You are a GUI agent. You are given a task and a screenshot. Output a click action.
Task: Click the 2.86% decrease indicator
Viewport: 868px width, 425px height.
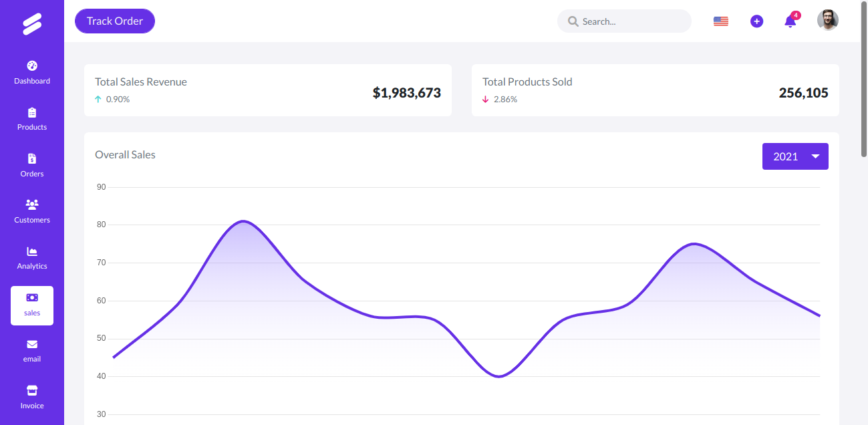500,99
